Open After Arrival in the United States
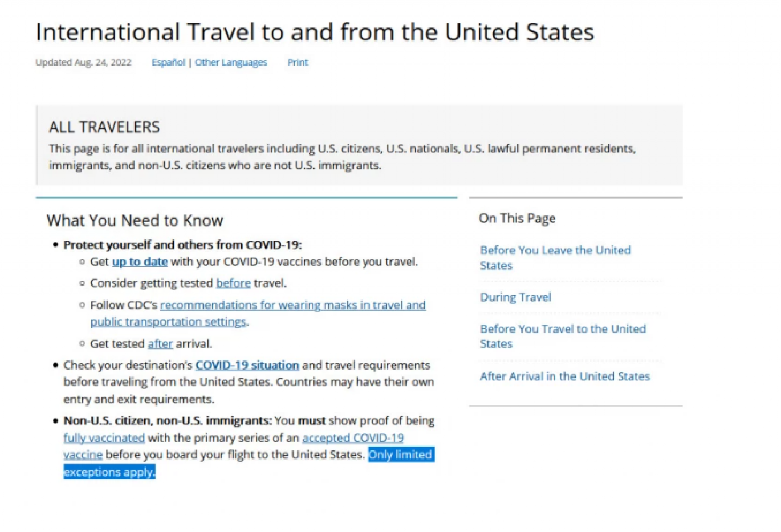The height and width of the screenshot is (532, 781). (564, 376)
